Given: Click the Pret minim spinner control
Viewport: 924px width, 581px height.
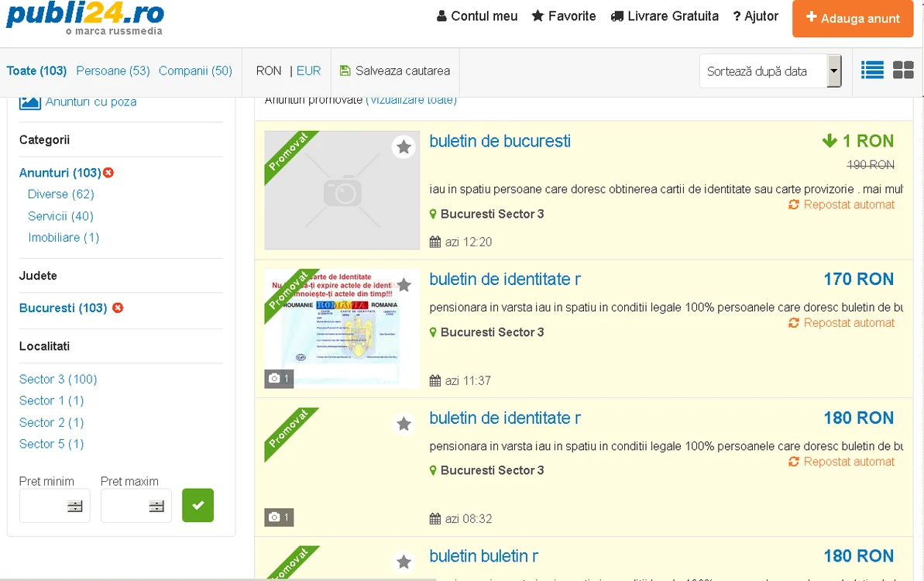Looking at the screenshot, I should (75, 506).
